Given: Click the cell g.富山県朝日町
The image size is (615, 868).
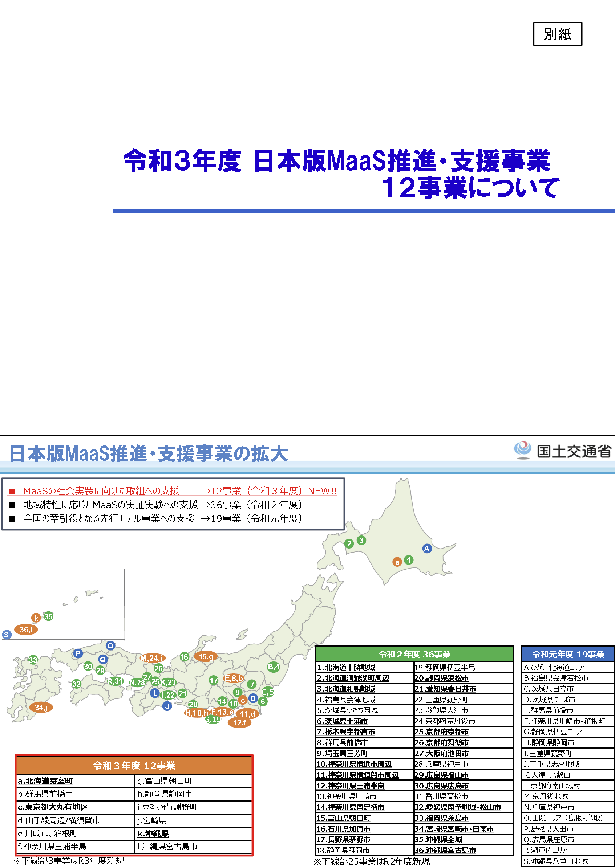Looking at the screenshot, I should [194, 781].
